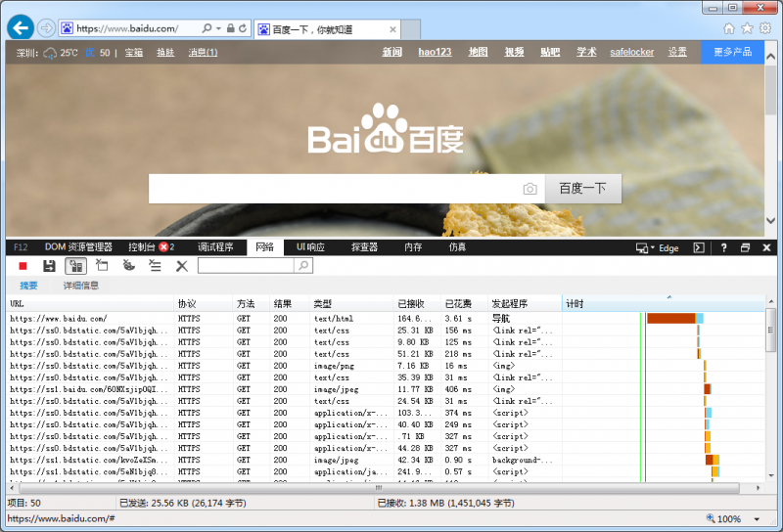Screen dimensions: 783x532
Task: Open the 内存 tab
Action: coord(413,247)
